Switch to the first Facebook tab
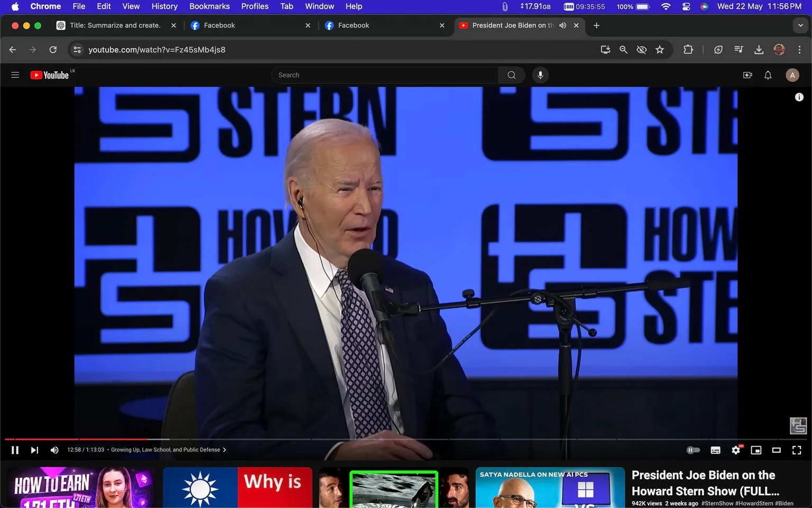812x508 pixels. click(x=219, y=25)
